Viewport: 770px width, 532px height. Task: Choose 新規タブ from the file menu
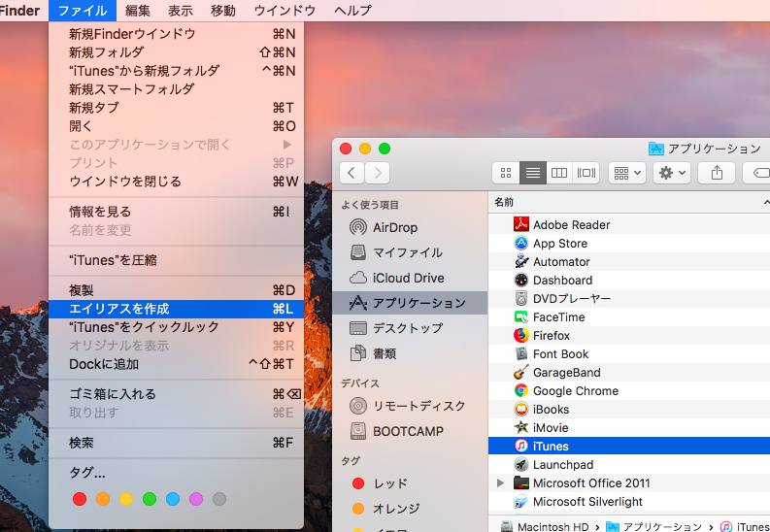click(x=177, y=108)
